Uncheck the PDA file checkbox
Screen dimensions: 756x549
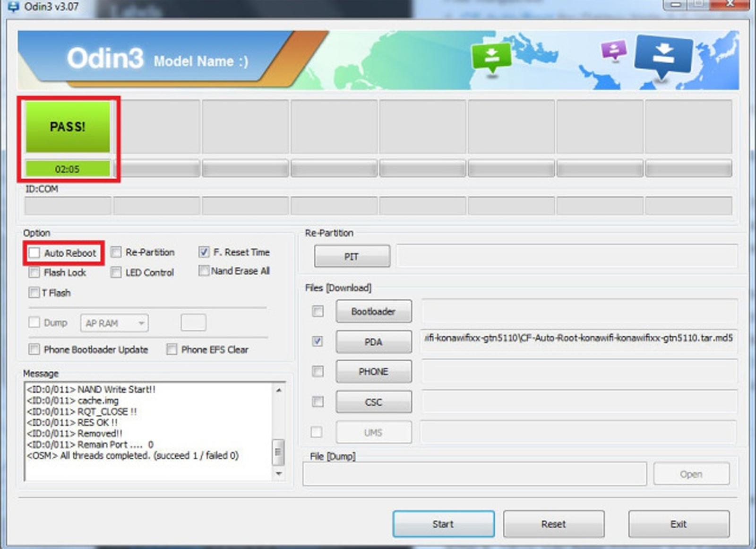pyautogui.click(x=318, y=341)
